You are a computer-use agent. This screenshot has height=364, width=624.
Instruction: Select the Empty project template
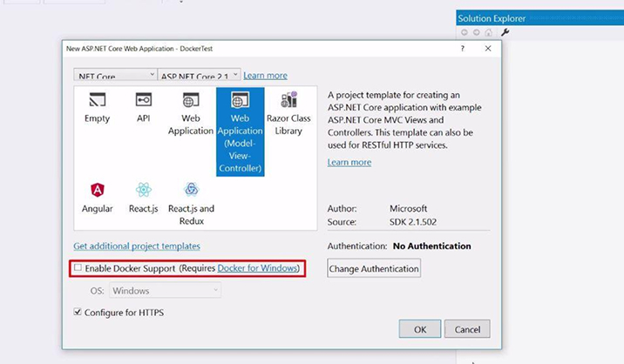tap(97, 108)
